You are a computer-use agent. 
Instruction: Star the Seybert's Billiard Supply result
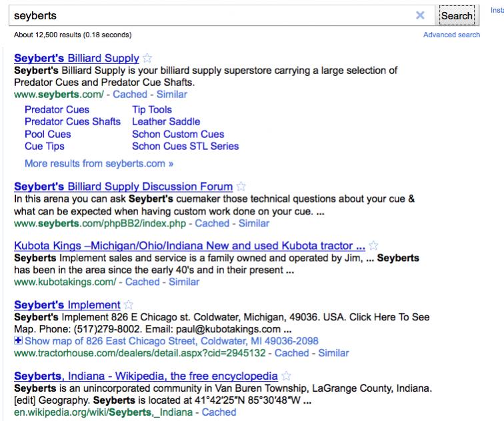click(x=147, y=59)
